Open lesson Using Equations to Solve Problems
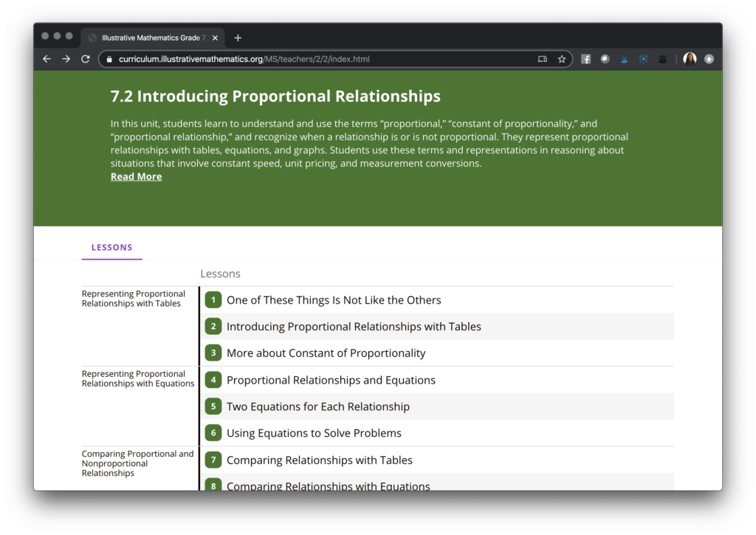 (x=314, y=433)
